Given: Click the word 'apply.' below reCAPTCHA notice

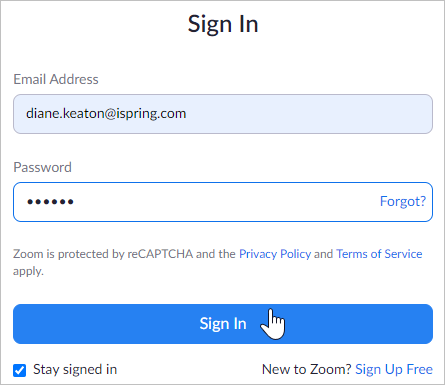Looking at the screenshot, I should [x=28, y=271].
